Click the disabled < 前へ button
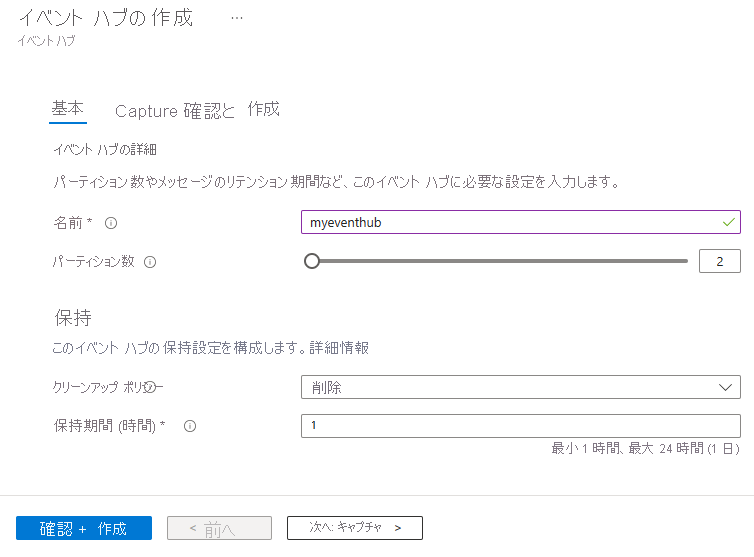 click(x=219, y=528)
